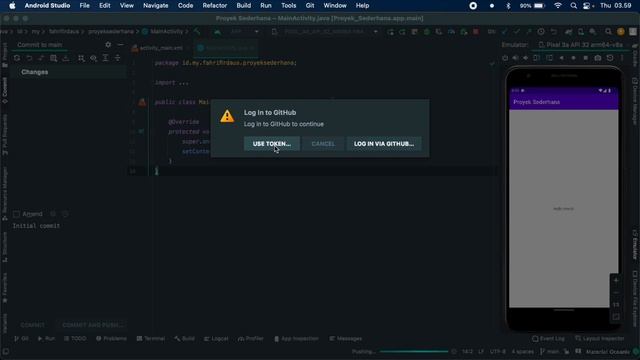The image size is (640, 360).
Task: Open the Git menu
Action: [x=310, y=6]
